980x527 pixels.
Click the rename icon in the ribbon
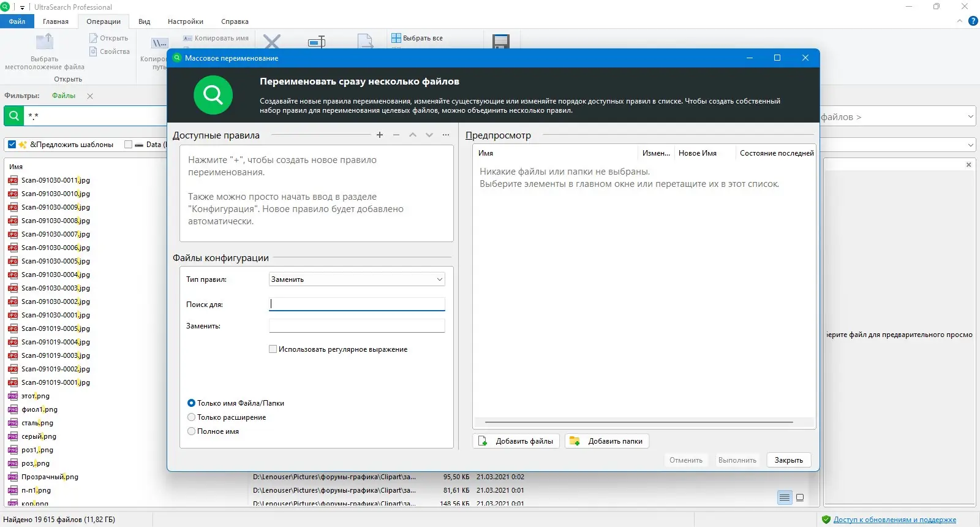click(317, 42)
